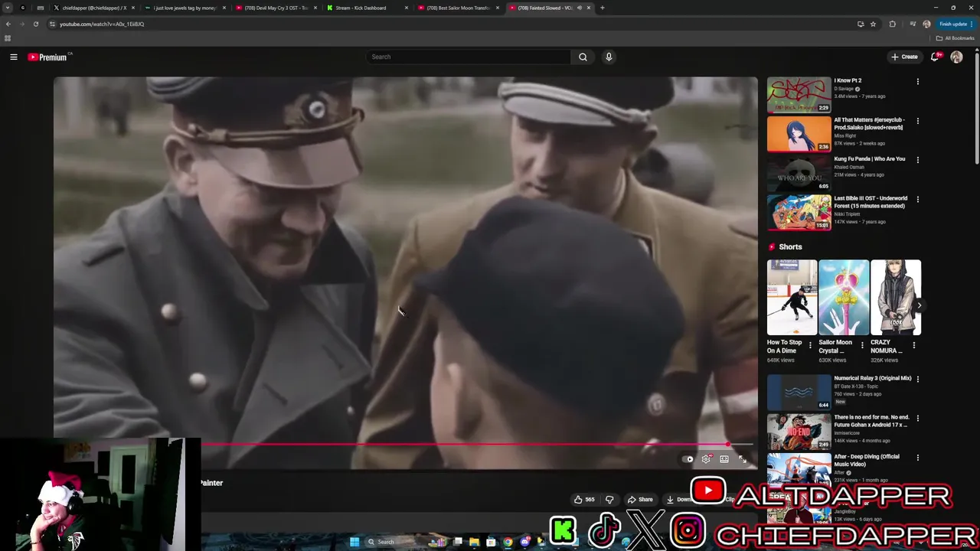The height and width of the screenshot is (551, 980).
Task: Click the YouTube search text field
Action: pyautogui.click(x=468, y=57)
